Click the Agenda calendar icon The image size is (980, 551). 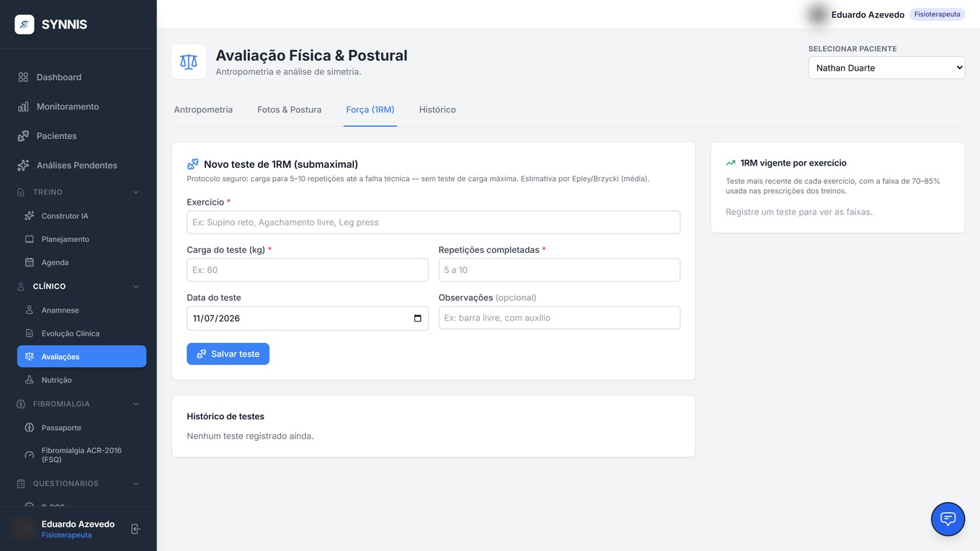[x=30, y=262]
